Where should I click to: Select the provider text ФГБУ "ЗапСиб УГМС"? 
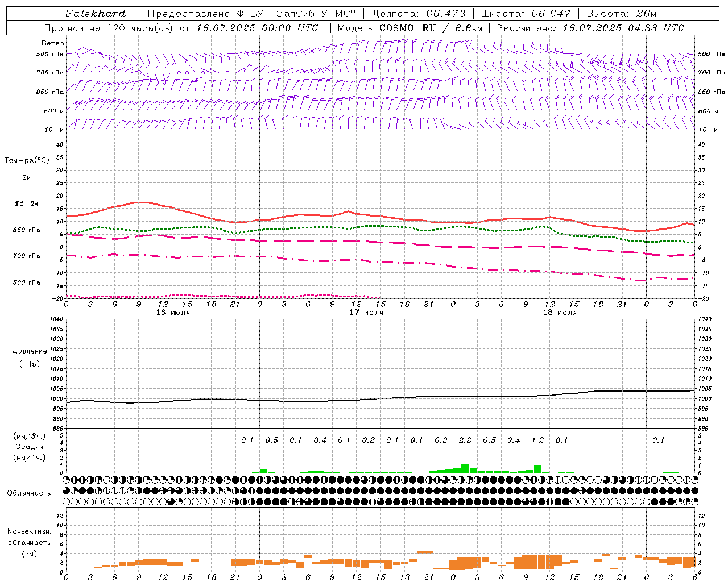[297, 14]
